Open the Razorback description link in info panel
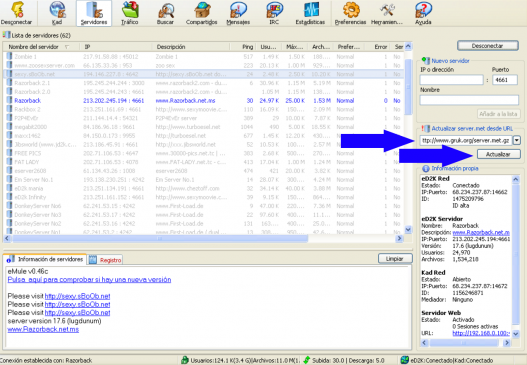Image resolution: width=527 pixels, height=365 pixels. tap(481, 232)
